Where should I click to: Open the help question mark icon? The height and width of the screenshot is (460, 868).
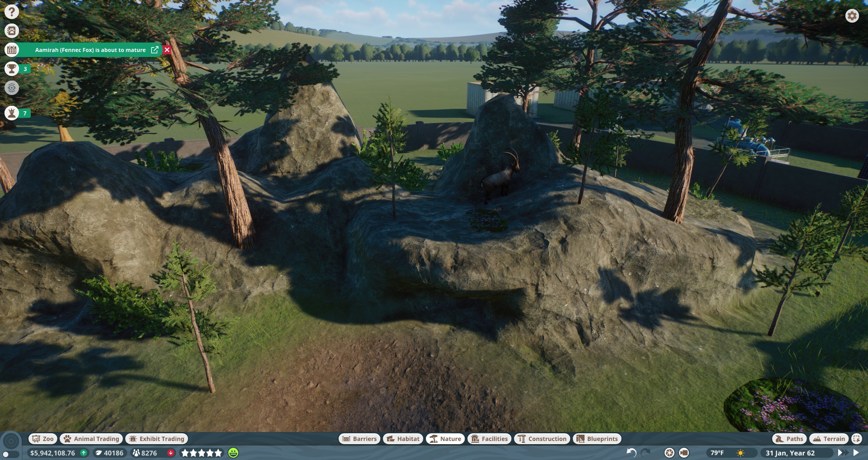(12, 12)
